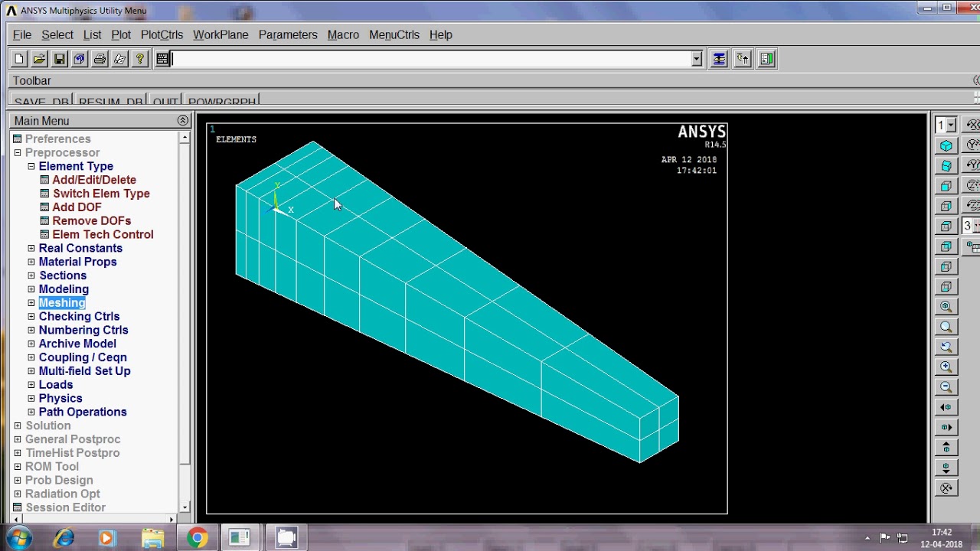The height and width of the screenshot is (551, 980).
Task: Raise hidden windows icon next to command bar
Action: (x=718, y=59)
